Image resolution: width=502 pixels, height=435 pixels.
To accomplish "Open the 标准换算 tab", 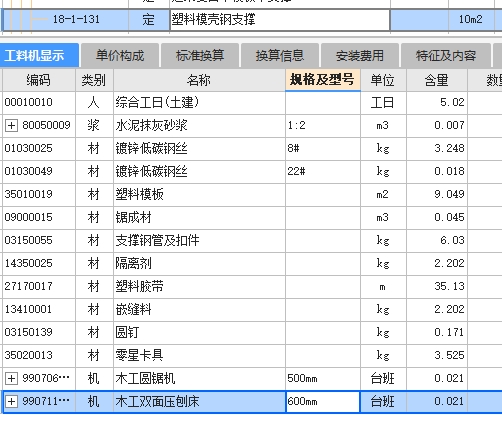I will (200, 55).
